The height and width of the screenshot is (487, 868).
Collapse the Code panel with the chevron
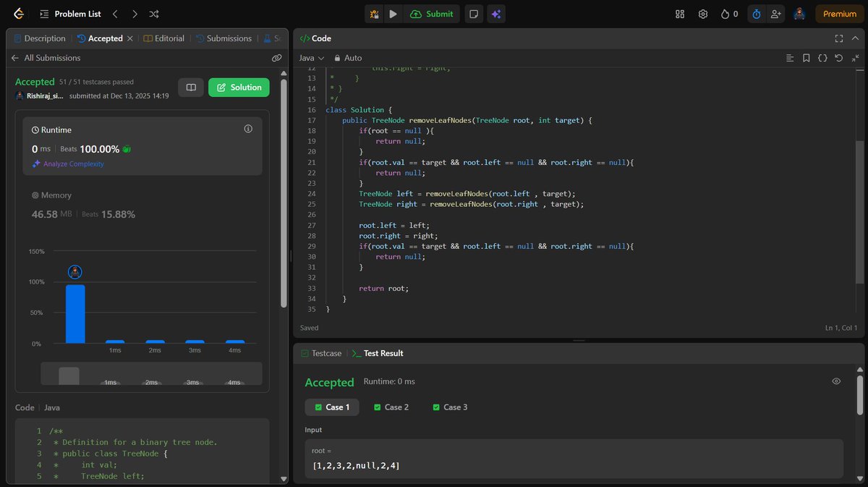tap(855, 38)
